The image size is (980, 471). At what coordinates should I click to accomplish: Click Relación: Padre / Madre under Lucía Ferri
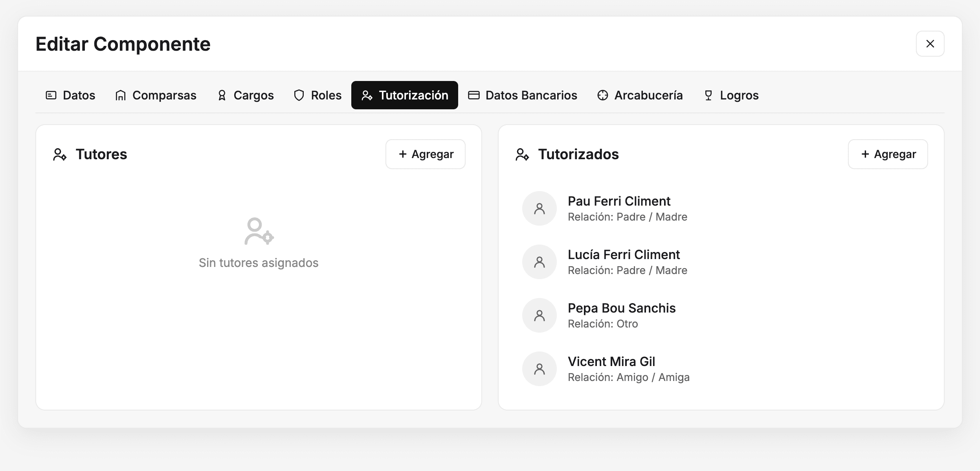(628, 270)
